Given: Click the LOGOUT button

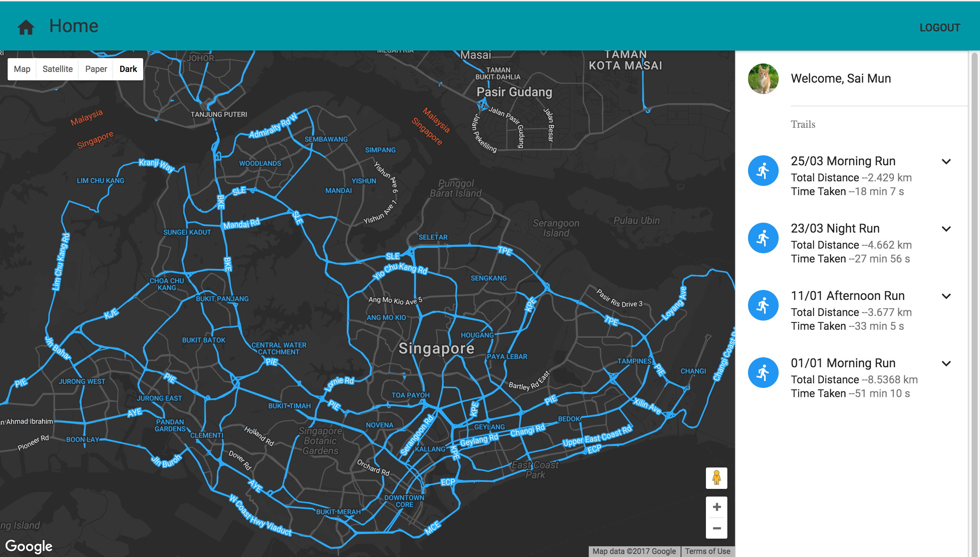Looking at the screenshot, I should pyautogui.click(x=940, y=28).
